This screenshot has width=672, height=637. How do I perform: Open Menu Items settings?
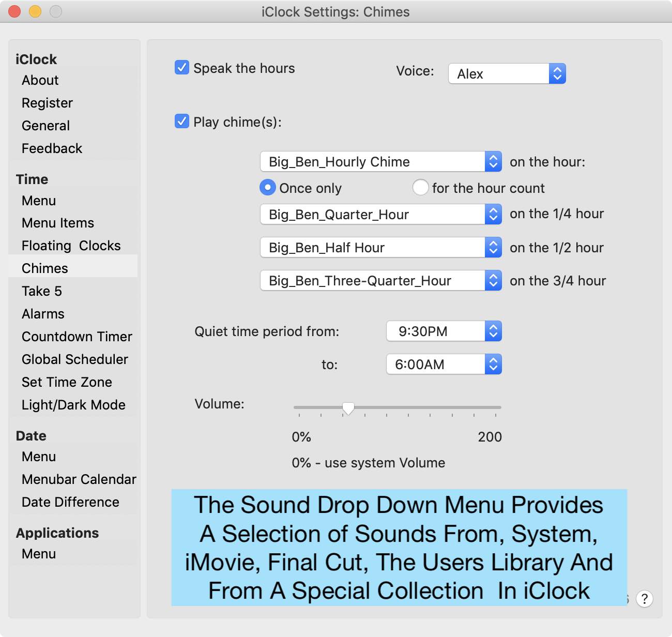(x=58, y=223)
